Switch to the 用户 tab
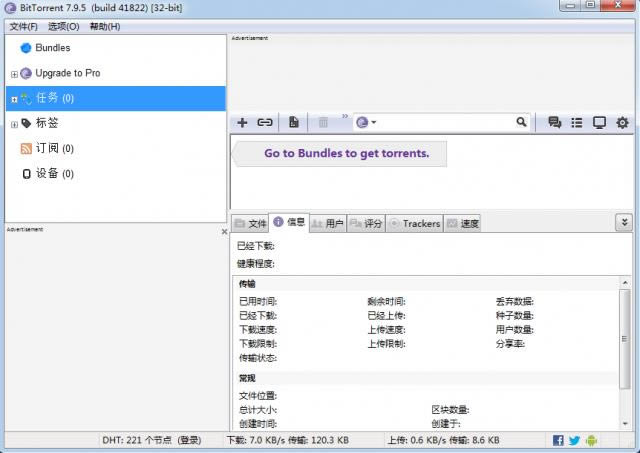 (328, 223)
